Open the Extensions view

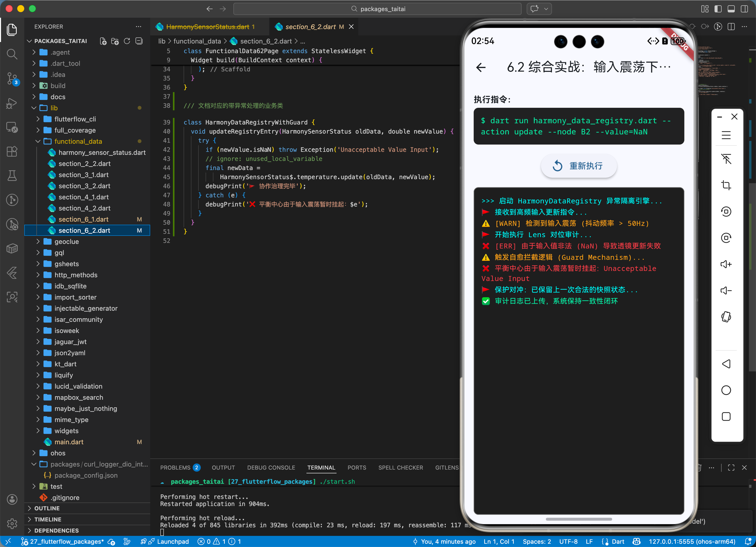tap(12, 152)
